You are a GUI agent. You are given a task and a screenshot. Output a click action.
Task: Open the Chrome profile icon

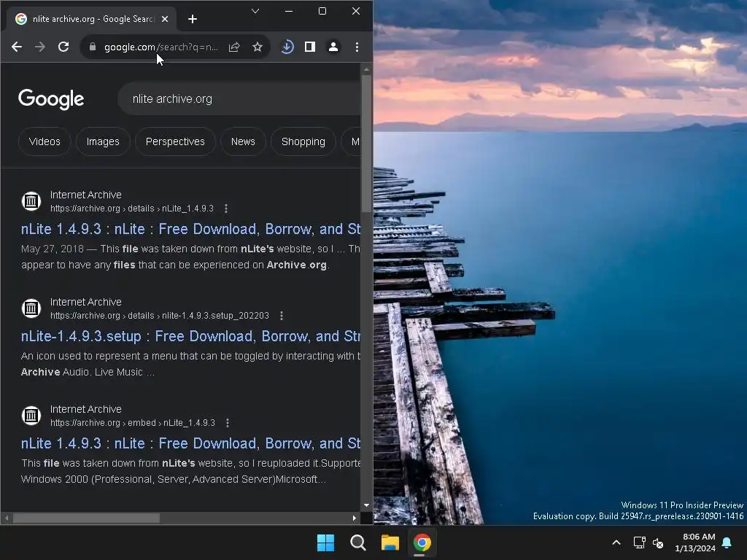tap(333, 47)
